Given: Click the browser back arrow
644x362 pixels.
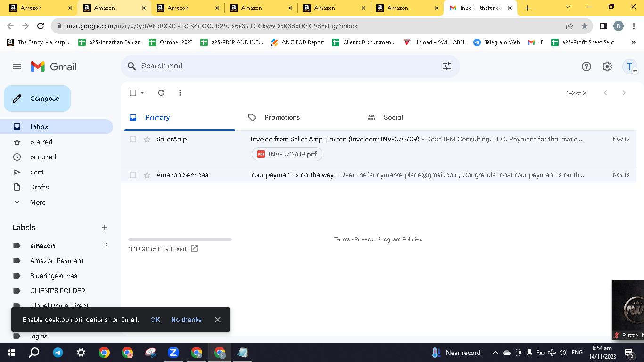Looking at the screenshot, I should (10, 26).
